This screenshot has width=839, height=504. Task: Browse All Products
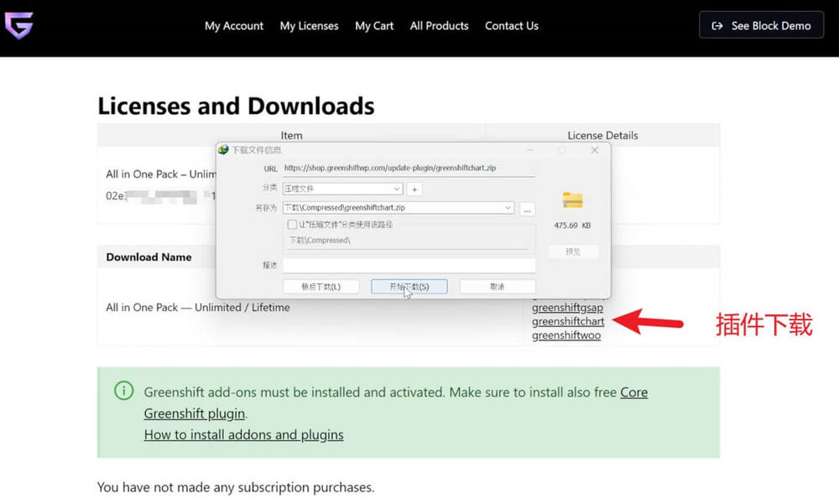point(440,26)
